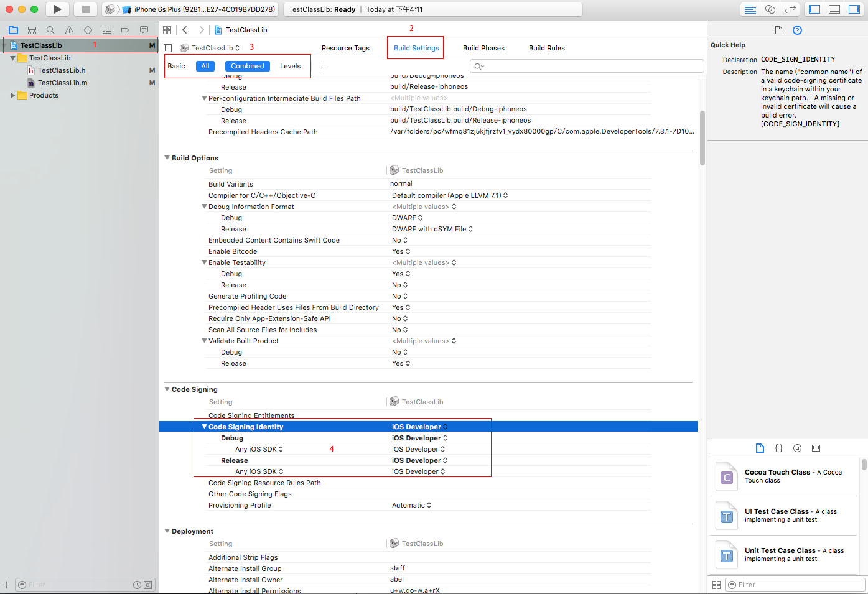Change the Enable Bitcode value
868x594 pixels.
tap(401, 251)
